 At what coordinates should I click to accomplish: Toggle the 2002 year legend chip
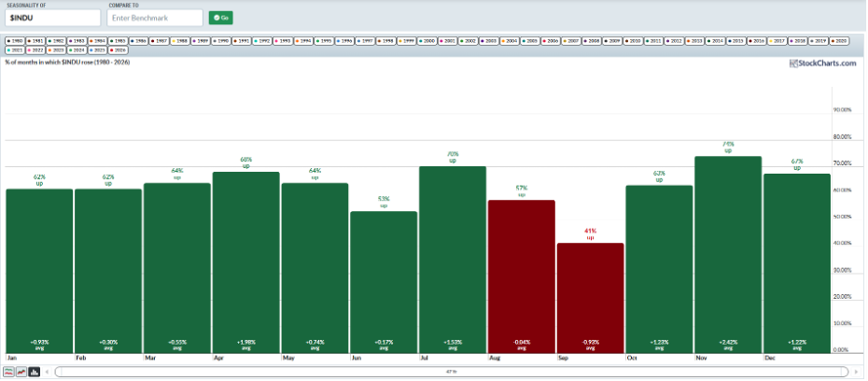click(x=469, y=41)
